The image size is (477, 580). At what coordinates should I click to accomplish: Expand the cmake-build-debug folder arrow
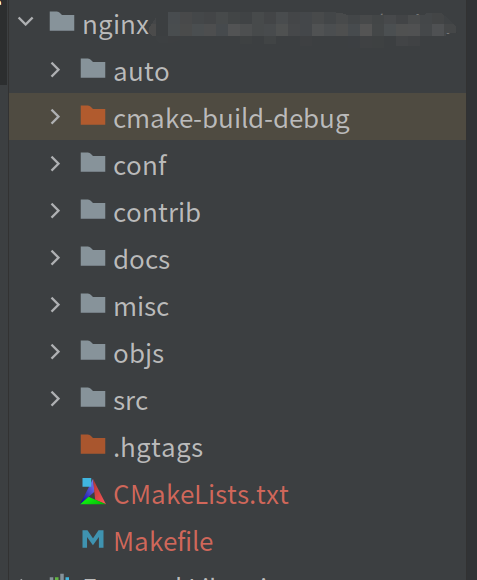pyautogui.click(x=55, y=117)
